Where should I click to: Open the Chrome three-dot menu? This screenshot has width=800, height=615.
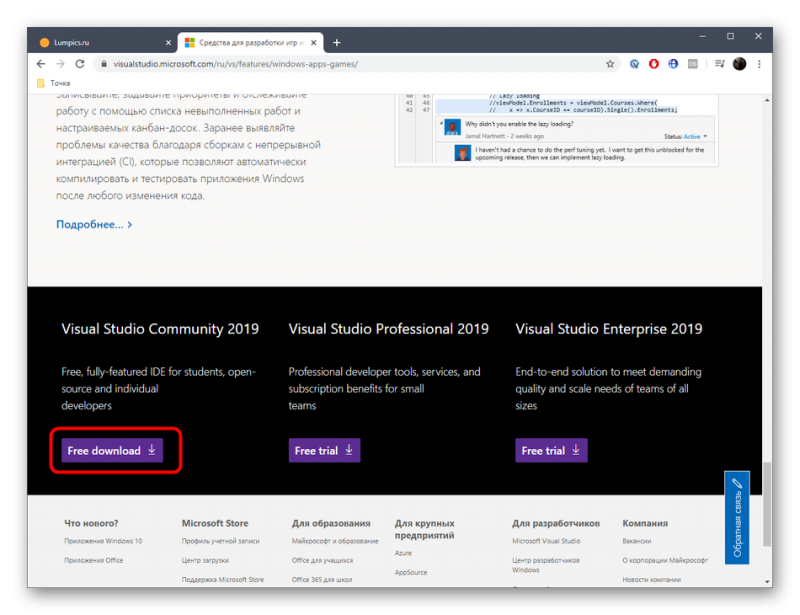tap(759, 64)
